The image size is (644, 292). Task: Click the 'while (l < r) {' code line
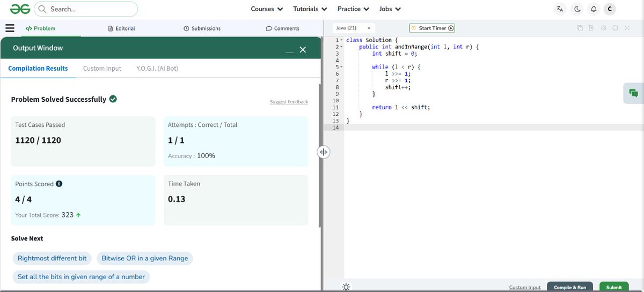(x=397, y=67)
